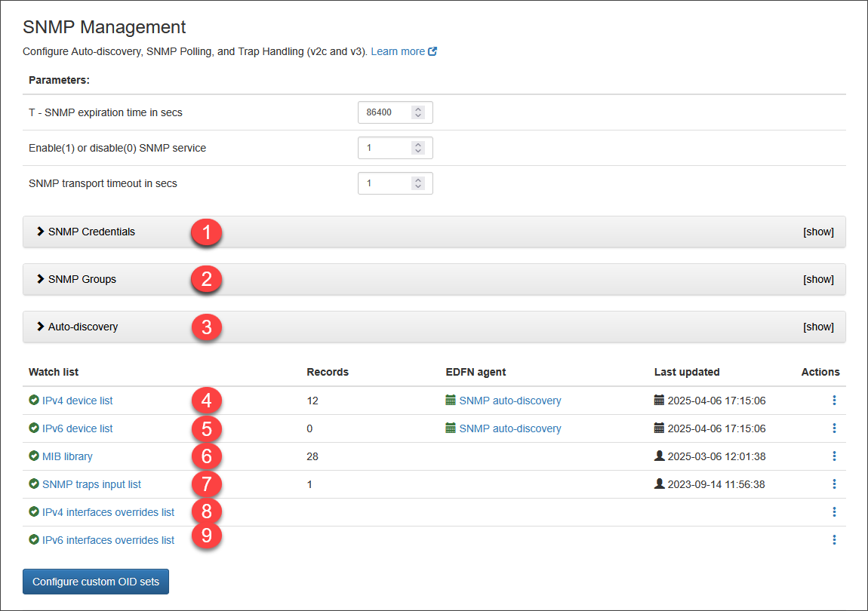868x611 pixels.
Task: Click external link icon beside Learn more
Action: pos(432,52)
